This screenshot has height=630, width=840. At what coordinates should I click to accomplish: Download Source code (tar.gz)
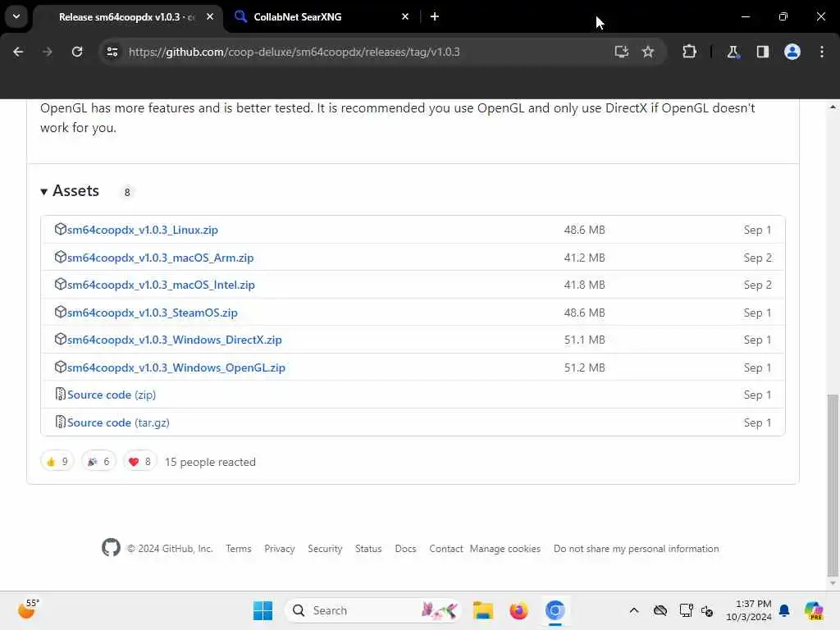118,422
